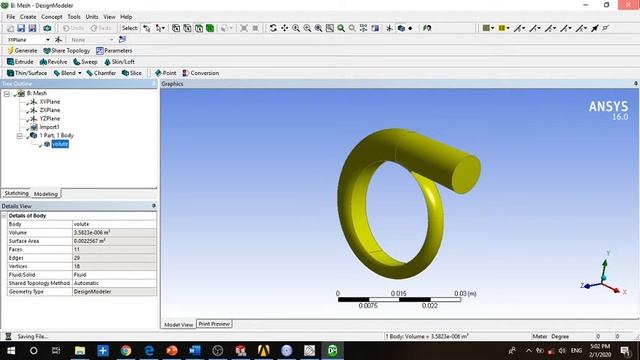Pin the Details View panel

point(154,206)
